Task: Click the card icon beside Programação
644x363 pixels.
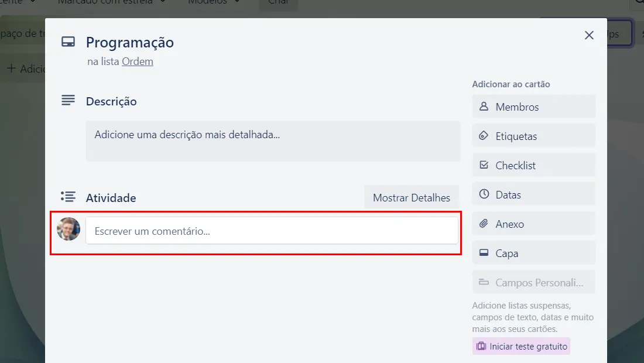Action: [68, 42]
